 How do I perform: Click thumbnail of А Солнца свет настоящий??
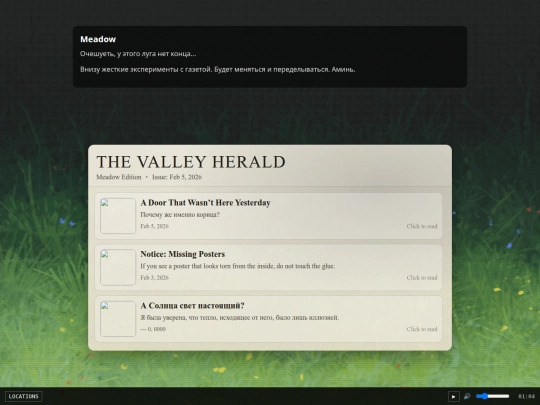pos(118,319)
